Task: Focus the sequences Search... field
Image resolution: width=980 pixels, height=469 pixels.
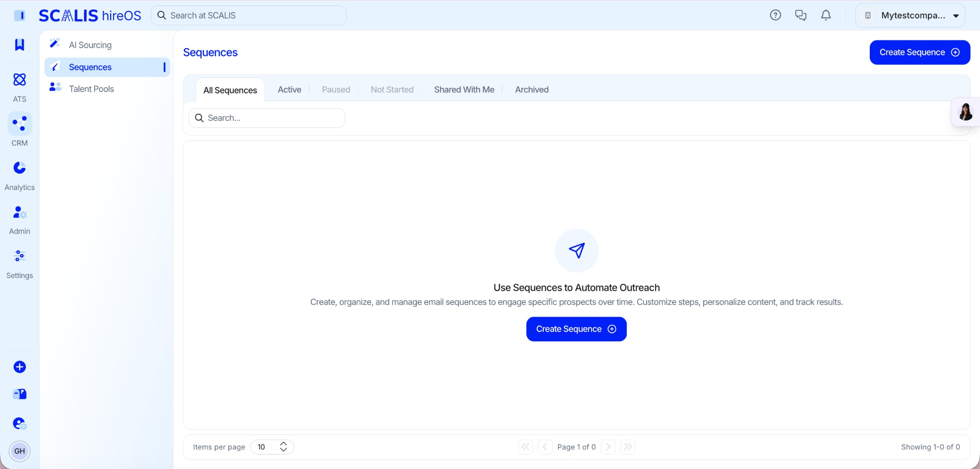Action: pyautogui.click(x=267, y=118)
